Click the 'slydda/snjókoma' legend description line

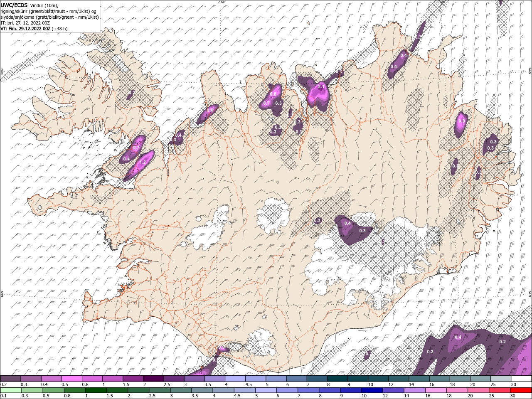[x=49, y=17]
